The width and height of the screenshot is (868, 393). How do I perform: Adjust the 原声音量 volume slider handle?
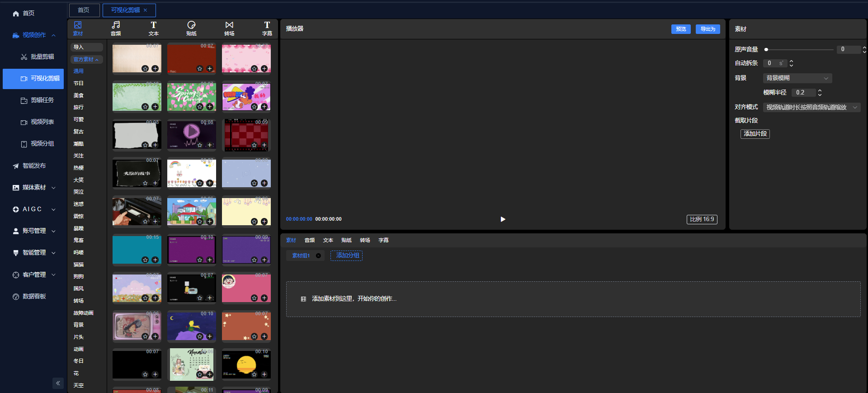[x=766, y=49]
